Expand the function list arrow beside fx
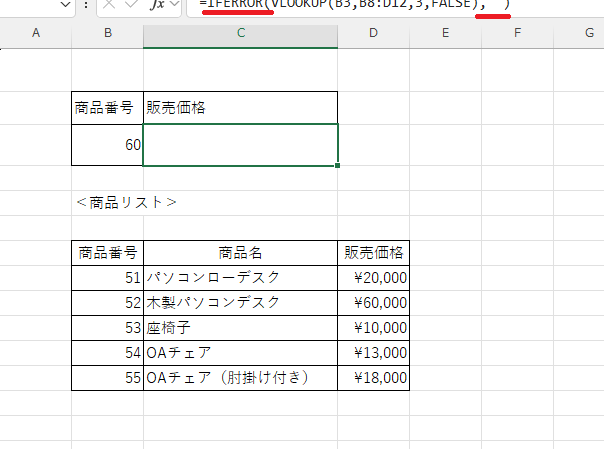This screenshot has width=604, height=449. [x=175, y=5]
